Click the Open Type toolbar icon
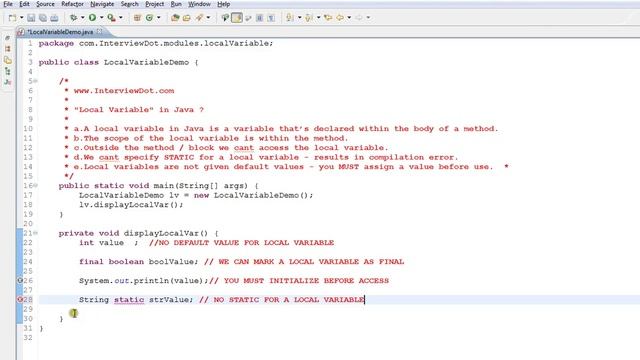The width and height of the screenshot is (640, 360). click(175, 18)
